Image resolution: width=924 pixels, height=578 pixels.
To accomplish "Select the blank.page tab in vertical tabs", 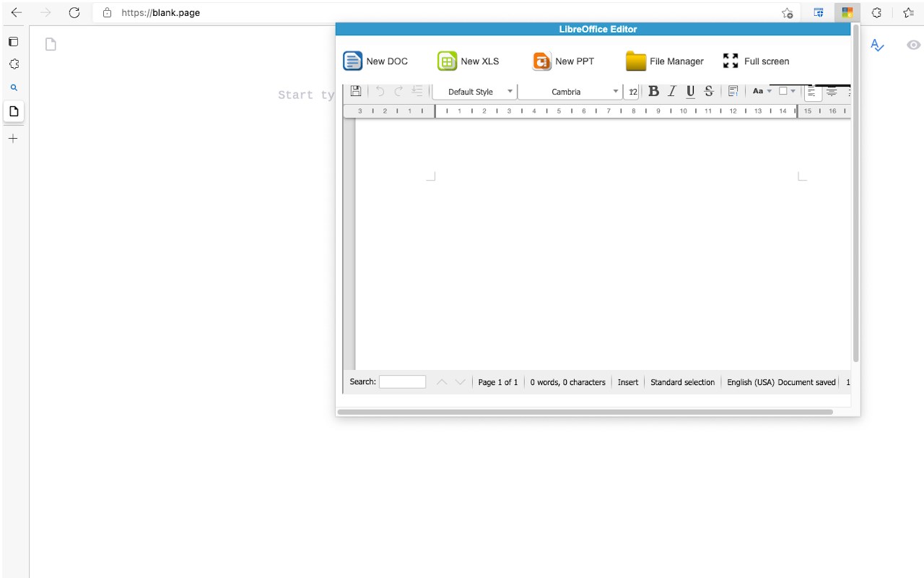I will click(x=13, y=111).
